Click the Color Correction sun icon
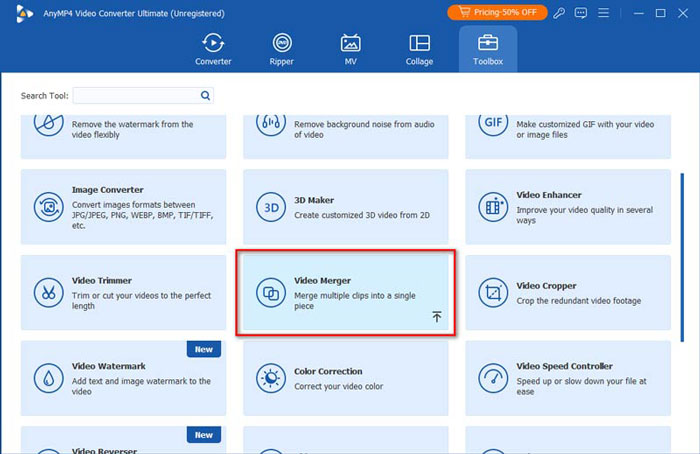 tap(271, 378)
